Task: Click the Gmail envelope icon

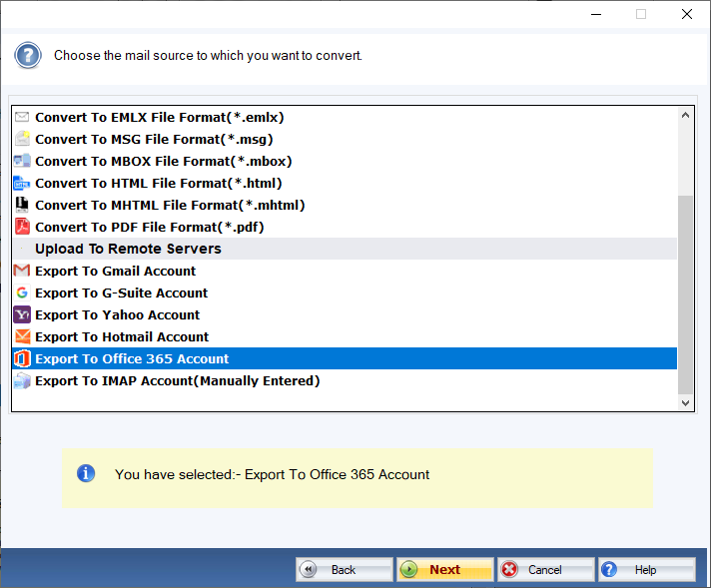Action: [22, 271]
